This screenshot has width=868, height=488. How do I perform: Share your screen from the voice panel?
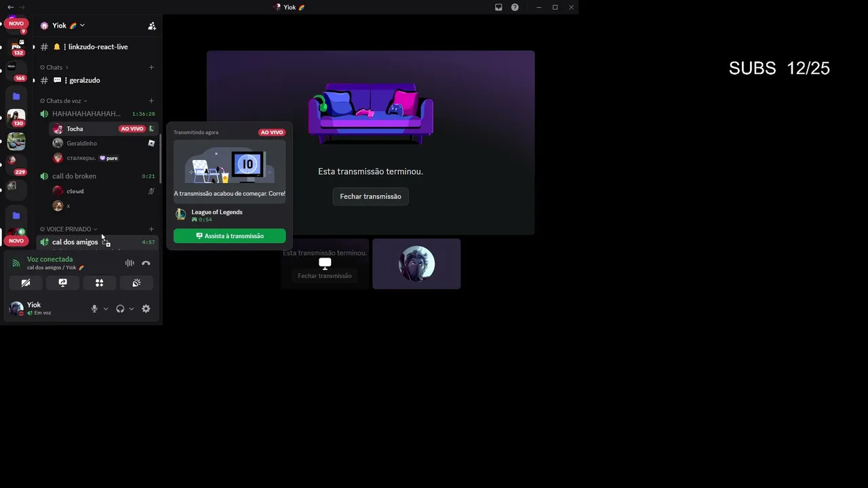pos(62,283)
